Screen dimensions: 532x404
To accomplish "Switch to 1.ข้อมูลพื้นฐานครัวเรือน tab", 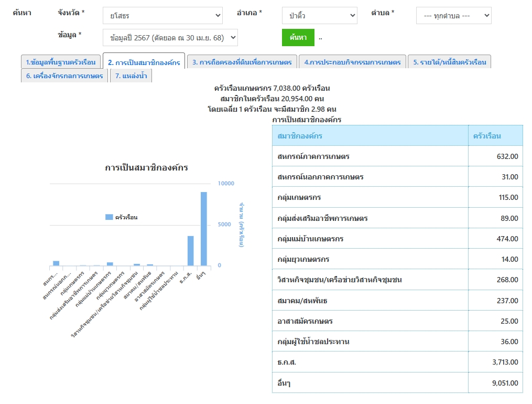I will (x=61, y=62).
